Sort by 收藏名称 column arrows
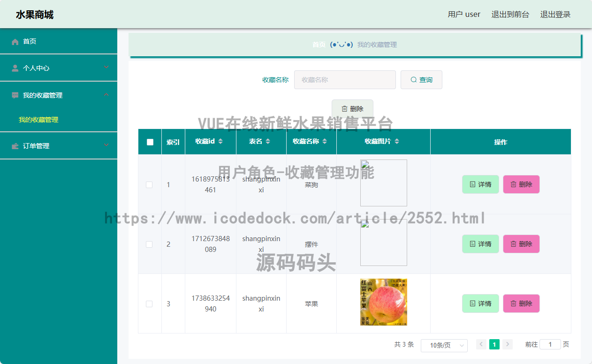The width and height of the screenshot is (592, 364). (x=325, y=141)
